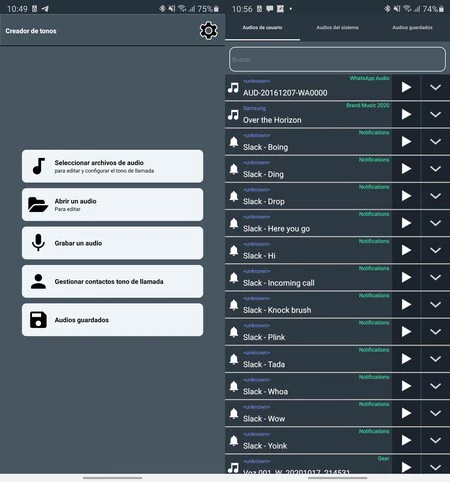
Task: Switch to Audios guardados tab
Action: click(x=412, y=28)
